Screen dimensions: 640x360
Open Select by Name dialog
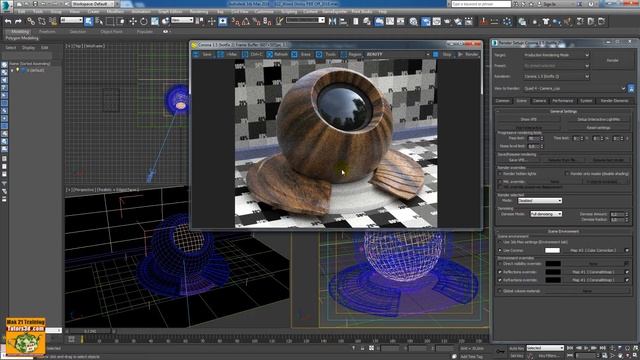99,21
